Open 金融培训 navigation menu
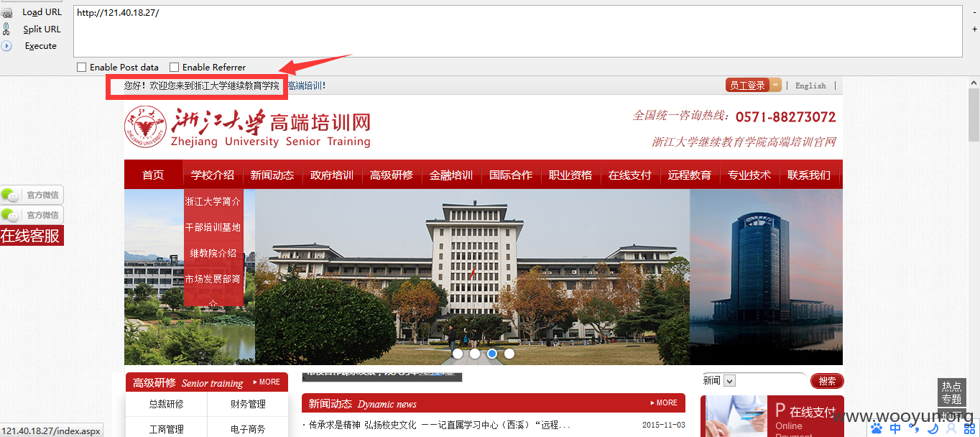 point(451,175)
